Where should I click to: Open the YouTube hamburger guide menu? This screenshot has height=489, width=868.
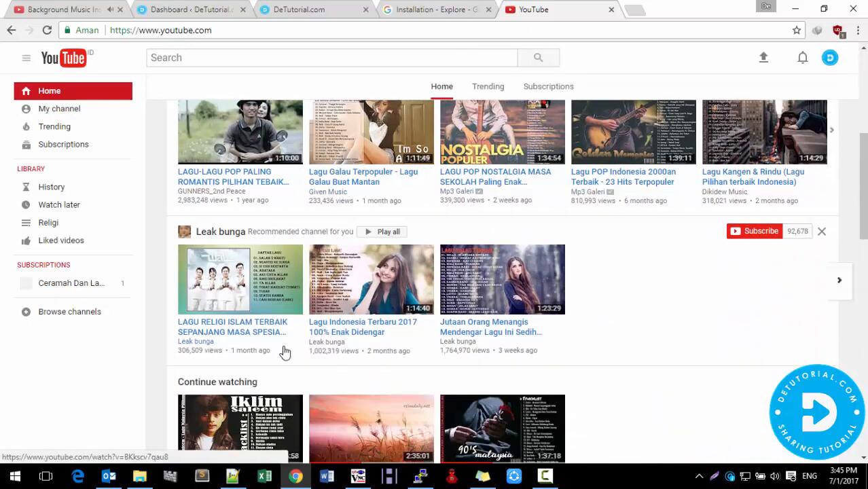point(26,58)
